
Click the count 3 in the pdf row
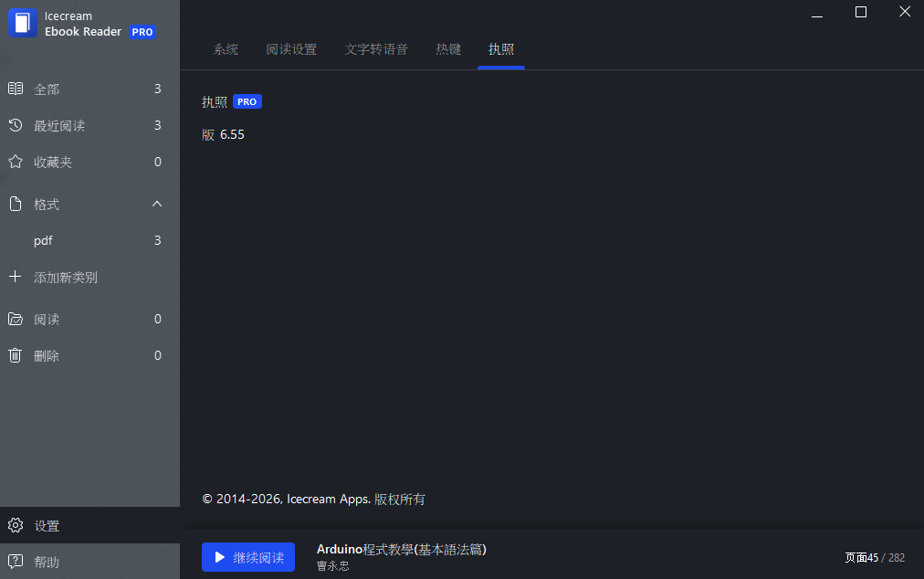(157, 240)
